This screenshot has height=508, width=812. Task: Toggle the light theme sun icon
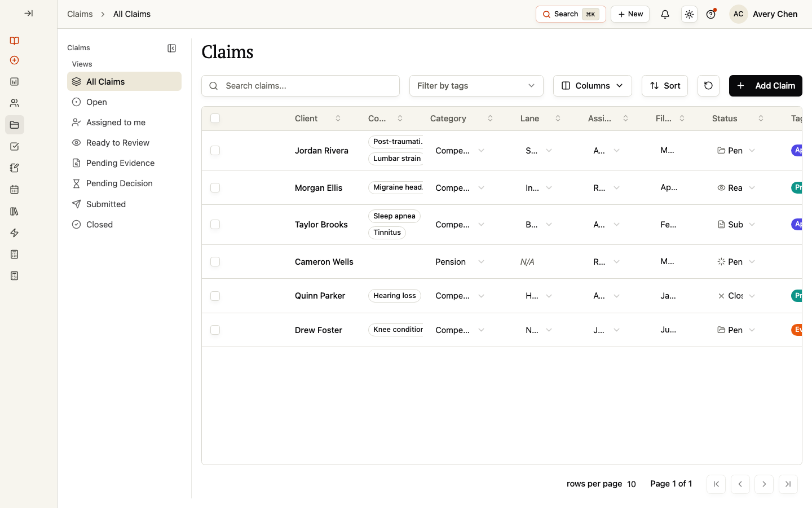(689, 14)
